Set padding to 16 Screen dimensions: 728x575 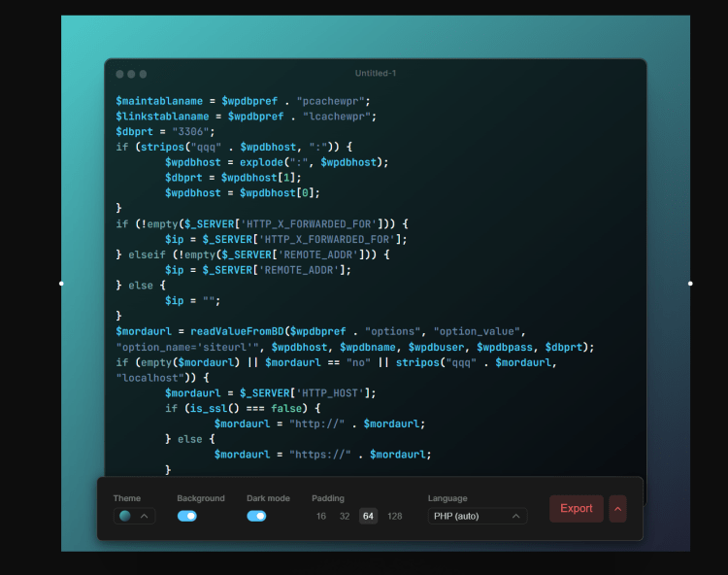321,516
